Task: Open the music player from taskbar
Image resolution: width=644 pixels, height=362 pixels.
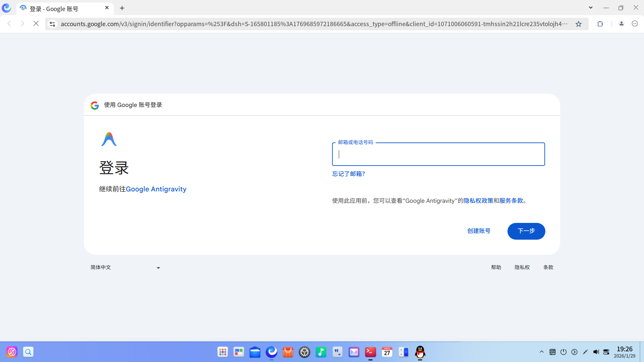Action: pyautogui.click(x=321, y=352)
